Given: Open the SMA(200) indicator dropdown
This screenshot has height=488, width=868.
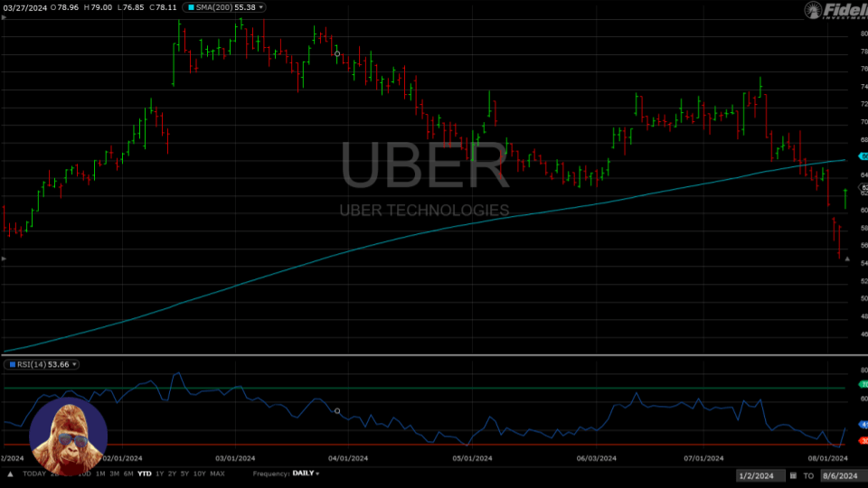Looking at the screenshot, I should point(261,7).
